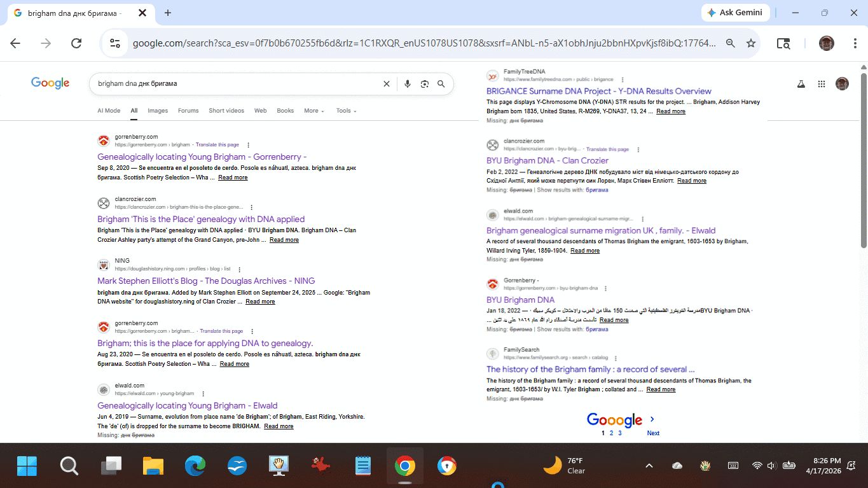The image size is (868, 488).
Task: Expand the More search filters dropdown
Action: [x=313, y=111]
